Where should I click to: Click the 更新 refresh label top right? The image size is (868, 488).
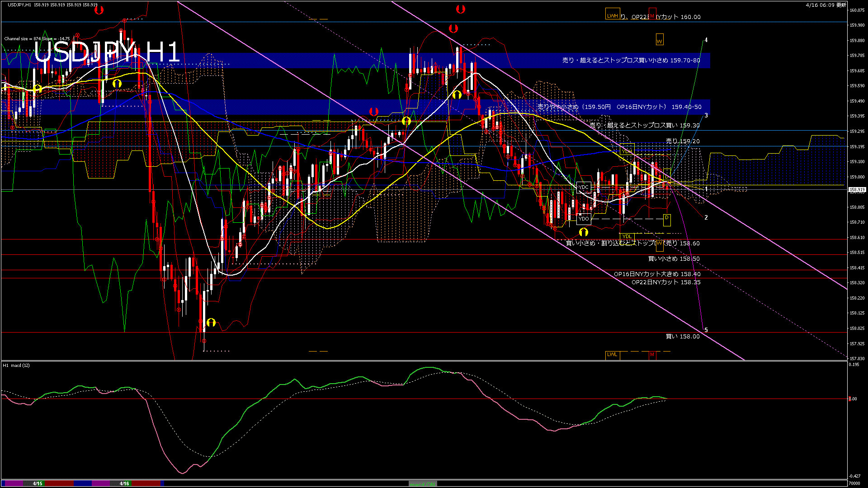coord(841,5)
